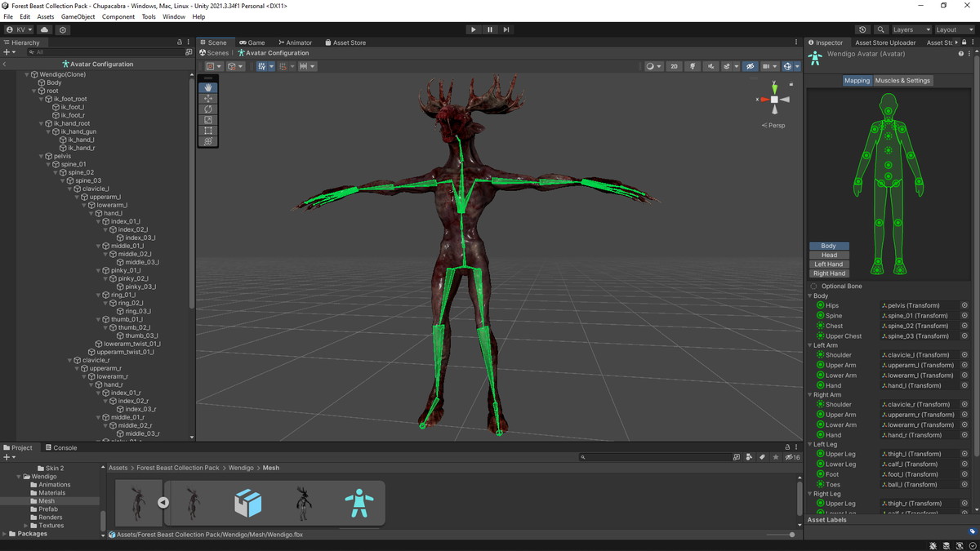The height and width of the screenshot is (551, 980).
Task: Click the Muscles & Settings button
Action: (902, 81)
